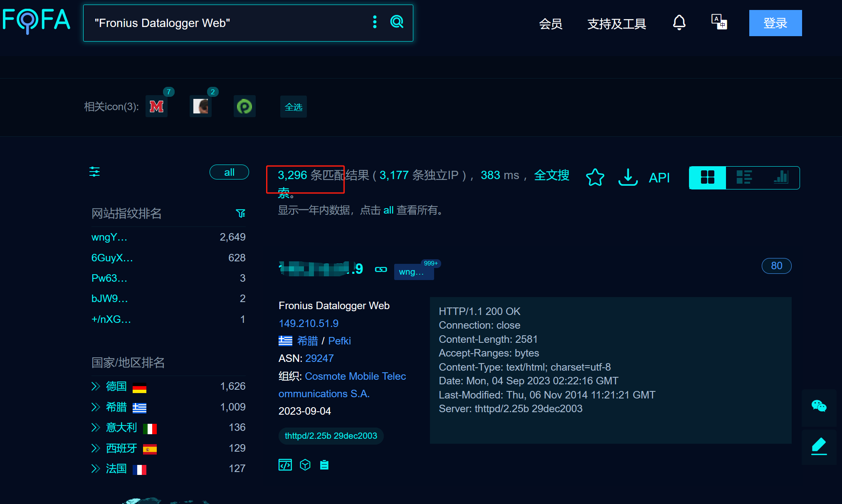Screen dimensions: 842x504
Task: Click the cube asset icon
Action: pyautogui.click(x=305, y=465)
